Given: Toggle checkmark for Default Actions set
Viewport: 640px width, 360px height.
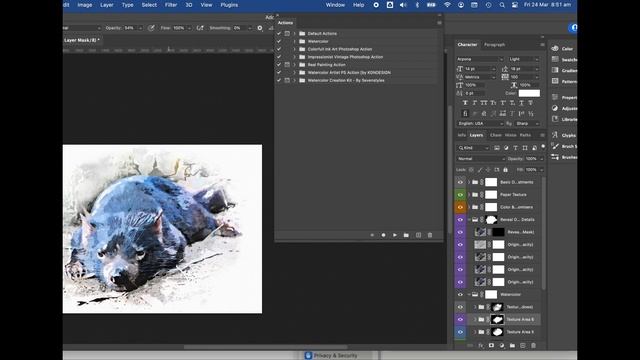Looking at the screenshot, I should [x=279, y=33].
